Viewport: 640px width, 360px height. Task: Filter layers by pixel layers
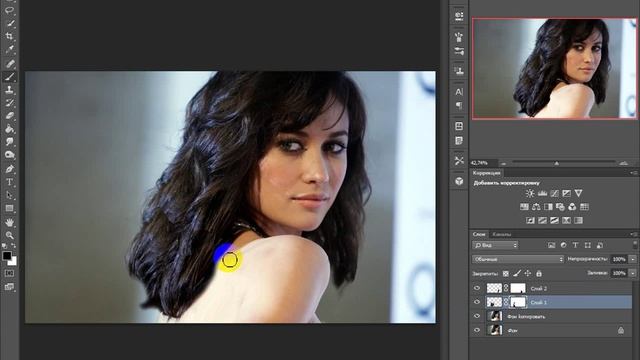click(551, 245)
